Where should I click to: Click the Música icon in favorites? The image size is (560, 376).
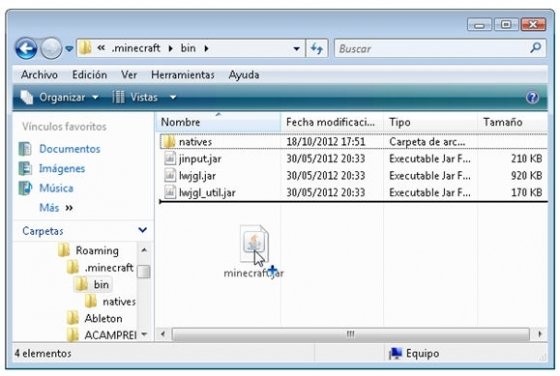[25, 188]
